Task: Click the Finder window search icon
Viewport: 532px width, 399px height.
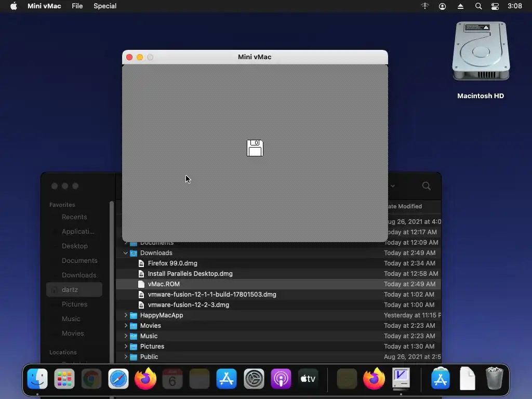Action: tap(426, 186)
